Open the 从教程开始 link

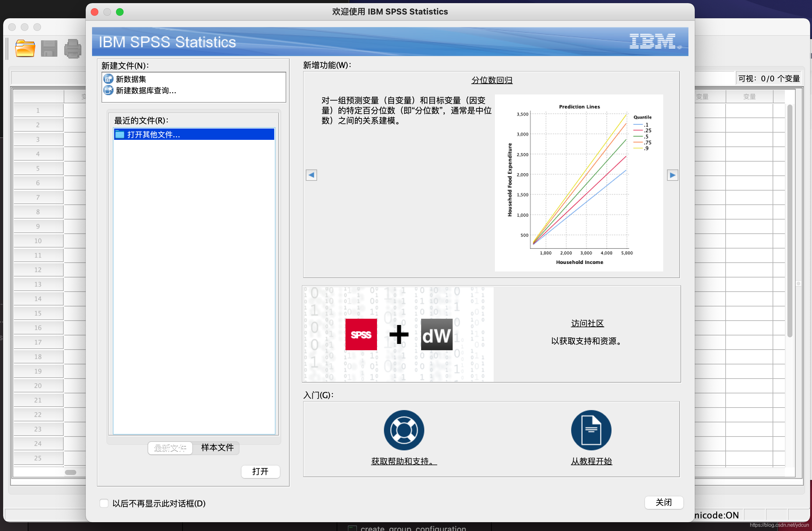tap(591, 461)
